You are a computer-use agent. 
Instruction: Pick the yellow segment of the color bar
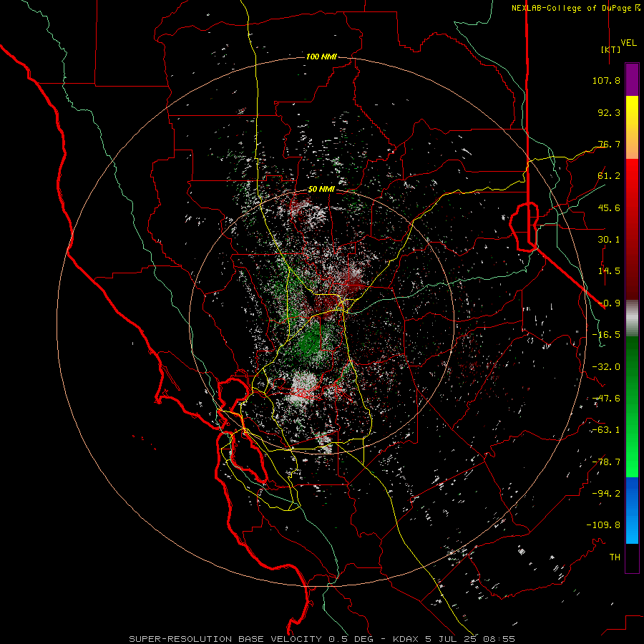pos(632,127)
